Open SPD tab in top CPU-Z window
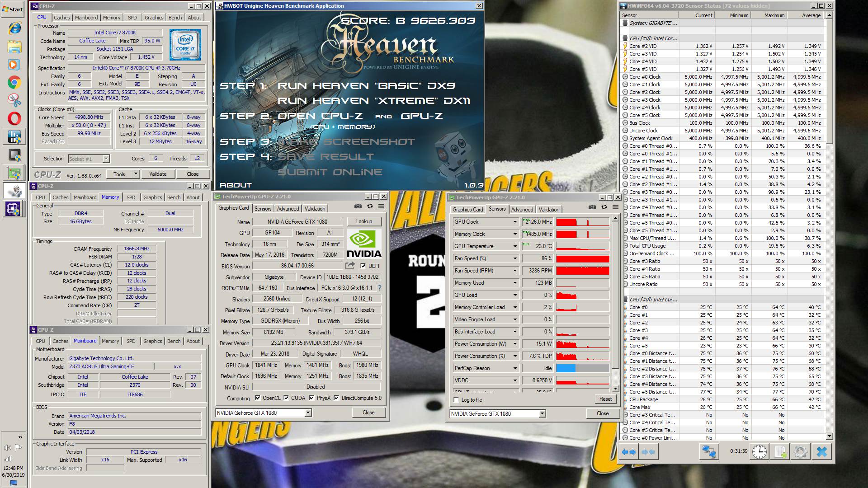This screenshot has width=868, height=488. [132, 18]
